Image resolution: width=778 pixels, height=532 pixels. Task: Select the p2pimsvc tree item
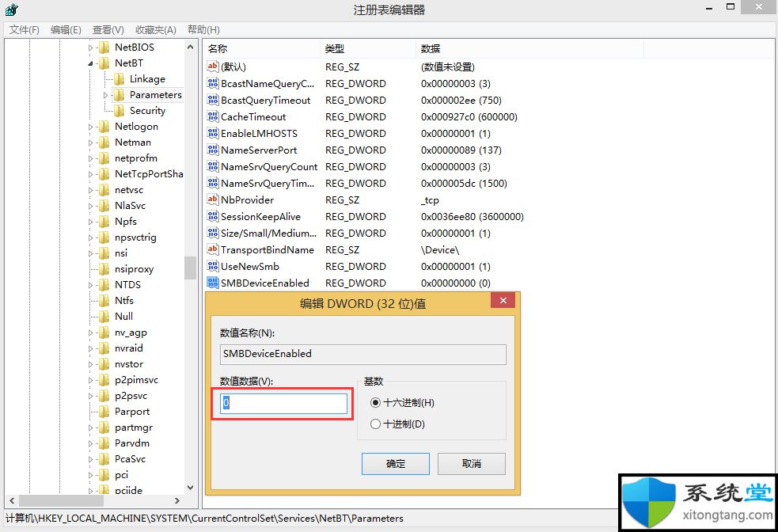[x=136, y=380]
